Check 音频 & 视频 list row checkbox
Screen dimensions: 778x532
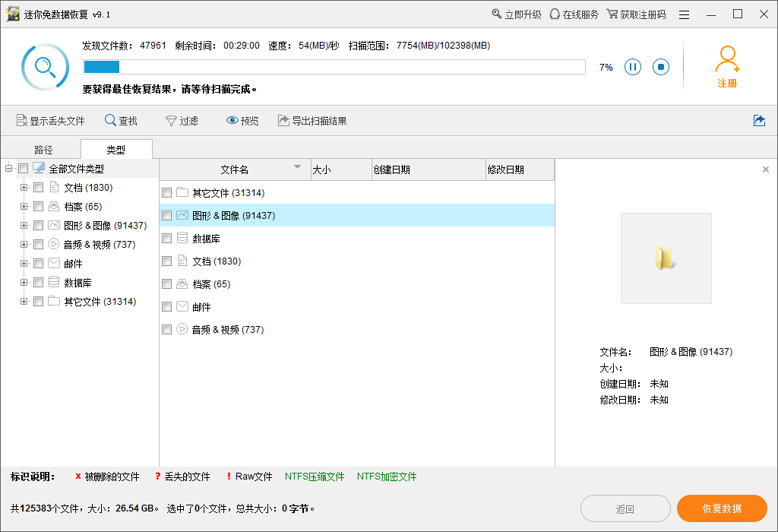click(x=166, y=330)
